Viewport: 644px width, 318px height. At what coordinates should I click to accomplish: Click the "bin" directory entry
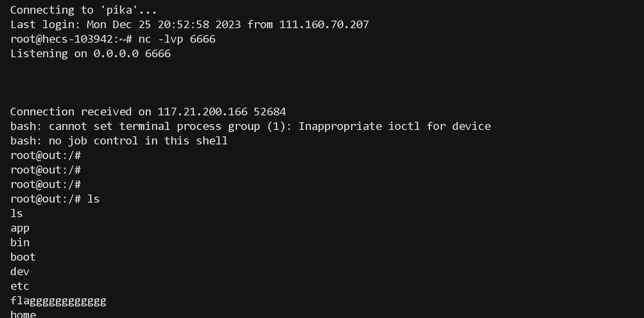pyautogui.click(x=20, y=242)
